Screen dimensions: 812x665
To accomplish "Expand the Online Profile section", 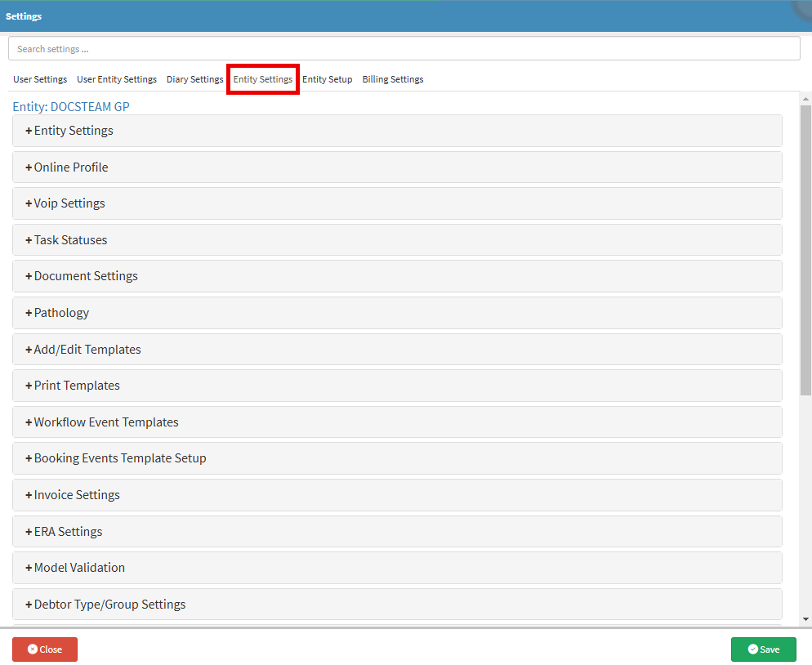I will click(397, 167).
